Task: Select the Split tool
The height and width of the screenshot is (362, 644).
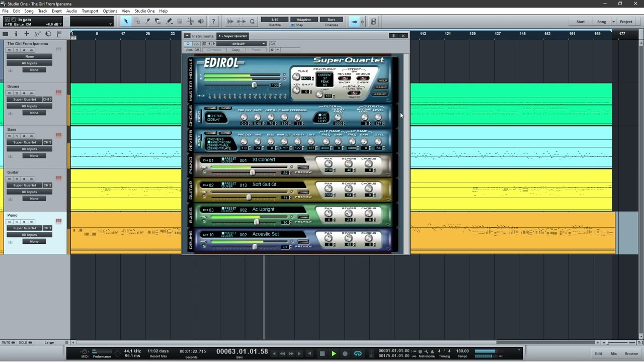Action: click(147, 22)
